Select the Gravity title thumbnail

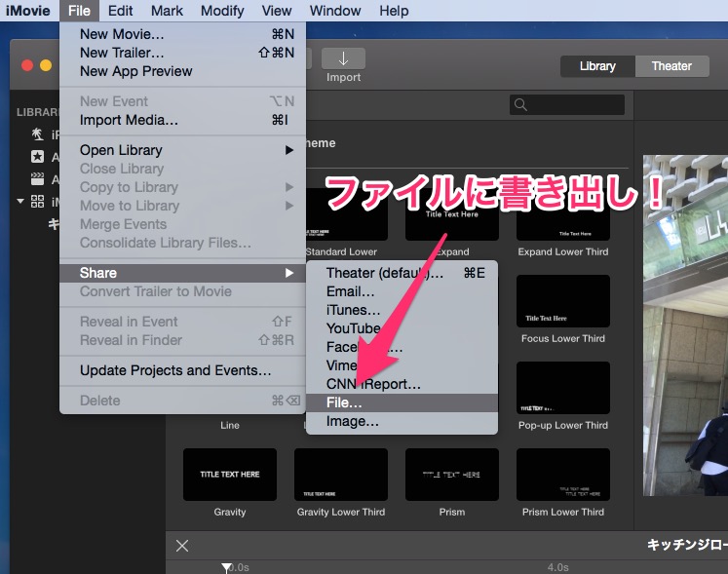coord(230,475)
